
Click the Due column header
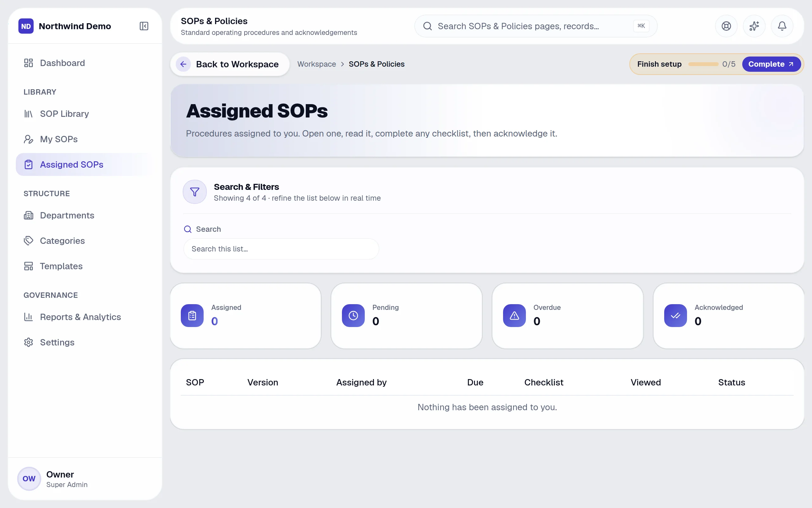click(x=475, y=382)
